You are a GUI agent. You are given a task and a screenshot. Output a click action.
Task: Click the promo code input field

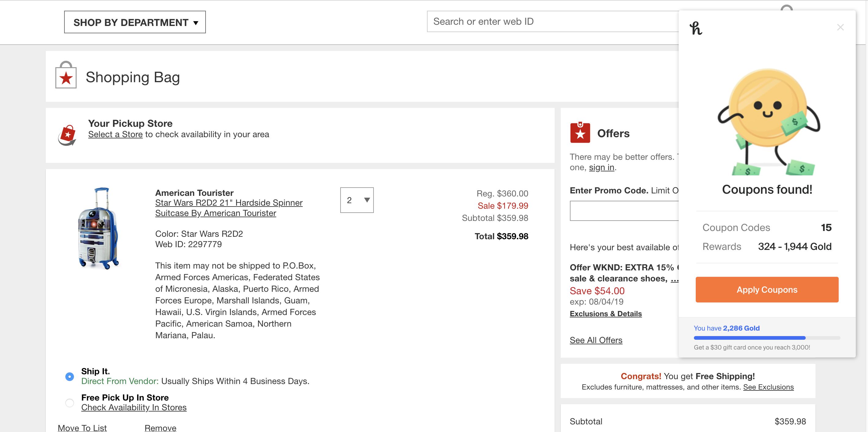(623, 211)
